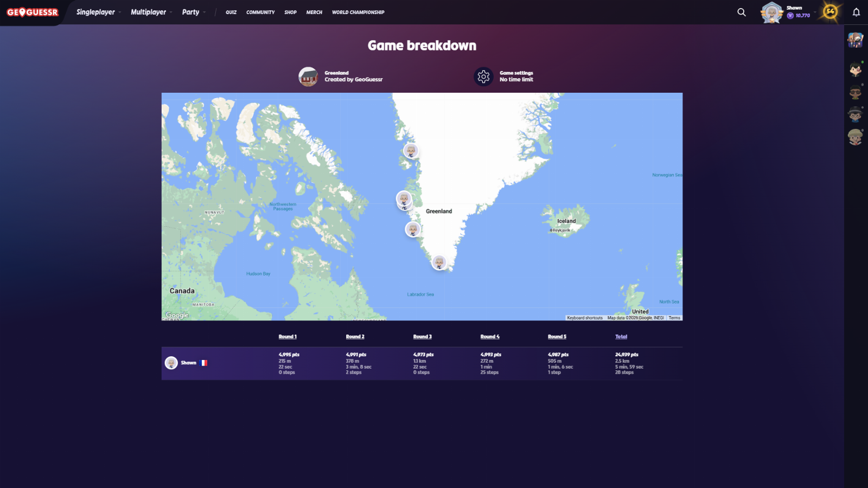
Task: Open the Quiz menu item
Action: coord(231,12)
